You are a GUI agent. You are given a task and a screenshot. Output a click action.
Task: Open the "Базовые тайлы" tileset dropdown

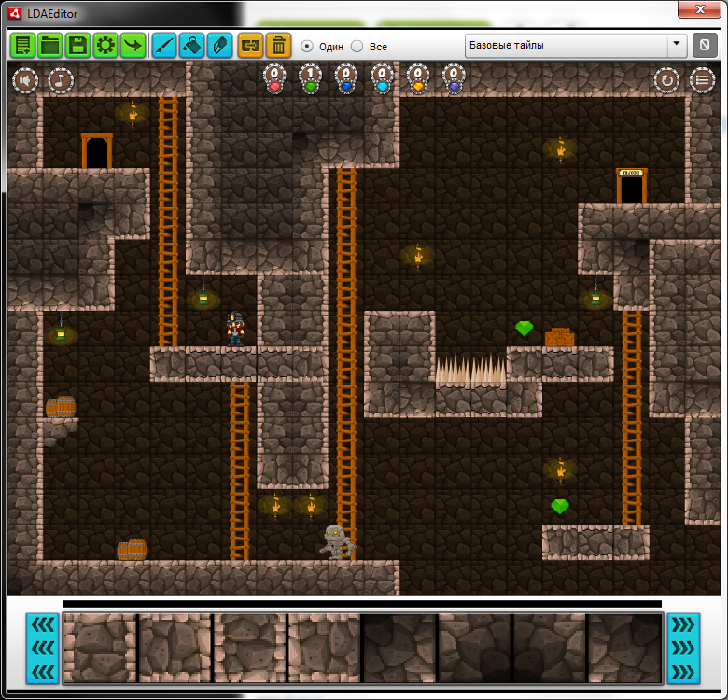(x=576, y=45)
